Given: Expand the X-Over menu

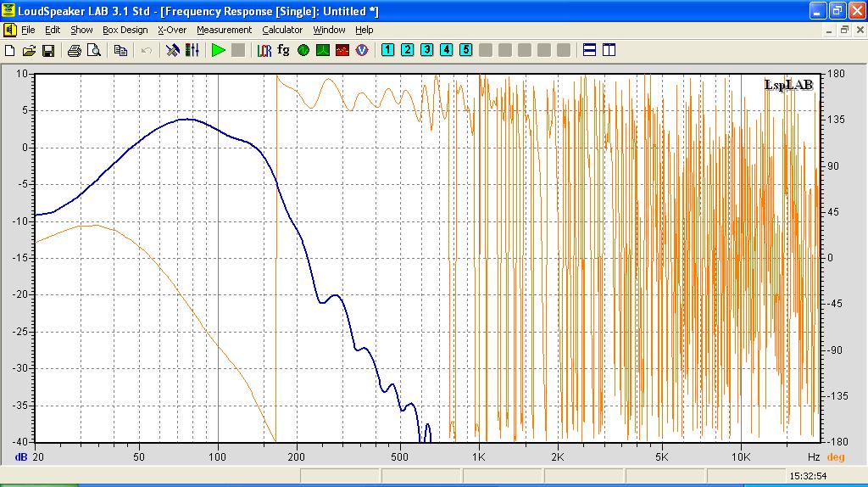Looking at the screenshot, I should point(171,30).
